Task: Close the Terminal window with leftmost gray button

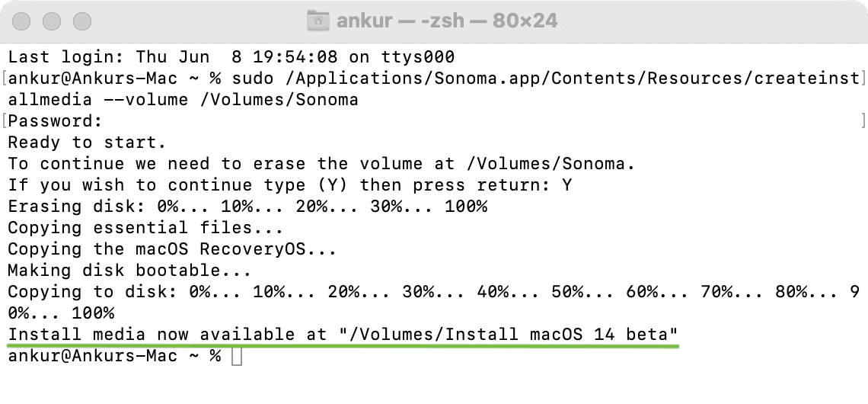Action: [x=21, y=21]
